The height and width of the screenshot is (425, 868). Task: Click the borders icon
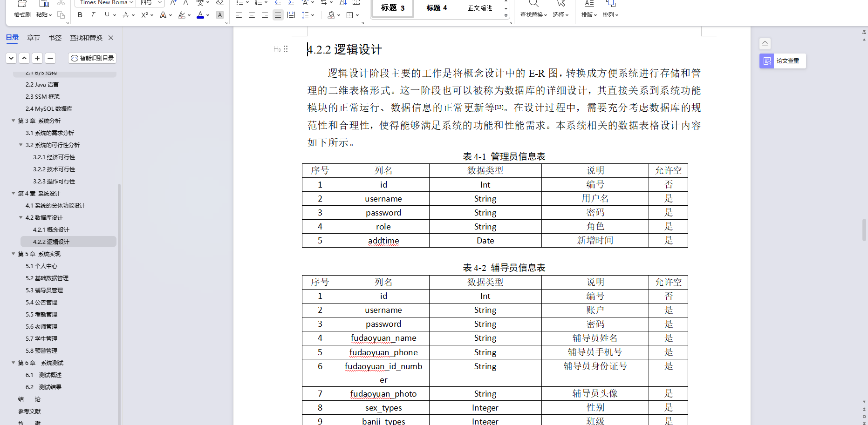(x=350, y=15)
